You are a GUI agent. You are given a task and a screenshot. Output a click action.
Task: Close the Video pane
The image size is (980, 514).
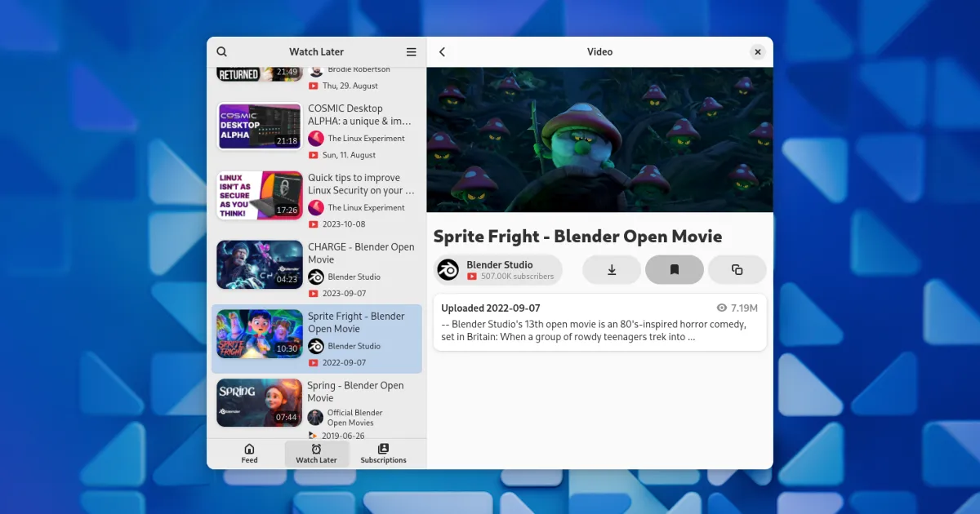pyautogui.click(x=757, y=51)
